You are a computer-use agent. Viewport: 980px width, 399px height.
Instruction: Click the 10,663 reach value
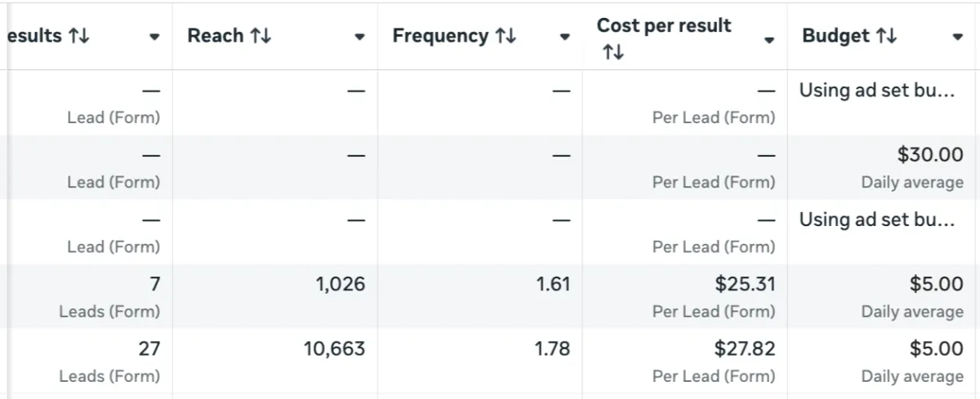pyautogui.click(x=334, y=349)
